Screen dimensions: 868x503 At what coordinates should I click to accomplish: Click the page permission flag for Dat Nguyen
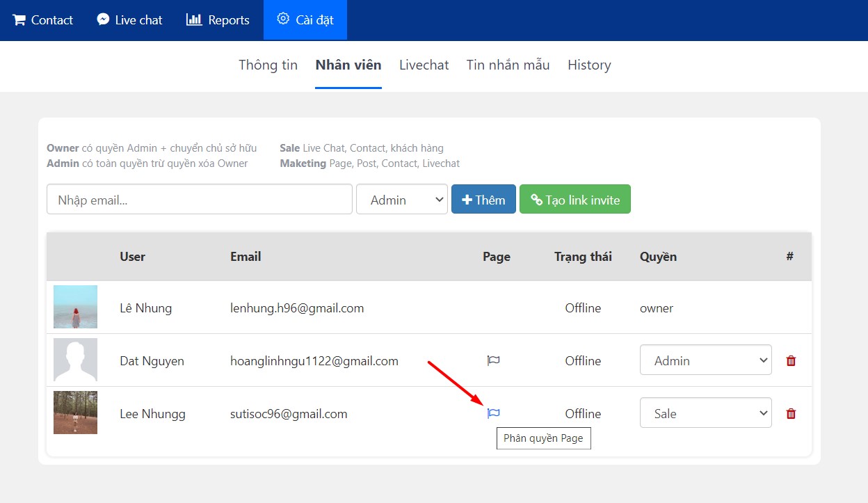coord(493,360)
